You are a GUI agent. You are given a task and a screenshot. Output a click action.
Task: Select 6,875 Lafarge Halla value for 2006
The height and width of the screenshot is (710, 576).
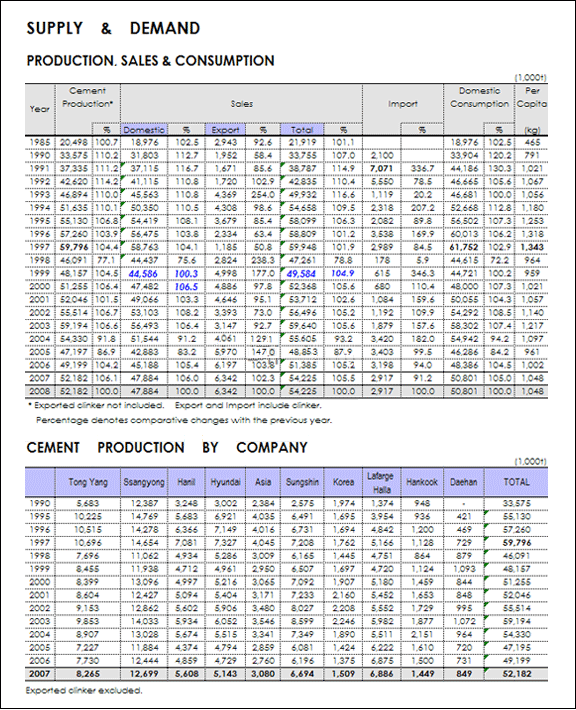click(x=381, y=661)
